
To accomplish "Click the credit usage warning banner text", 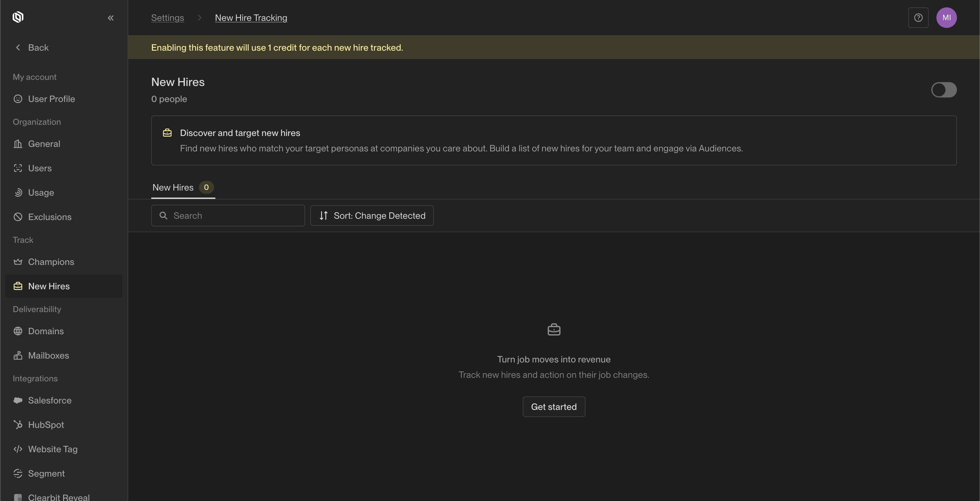I will click(277, 47).
